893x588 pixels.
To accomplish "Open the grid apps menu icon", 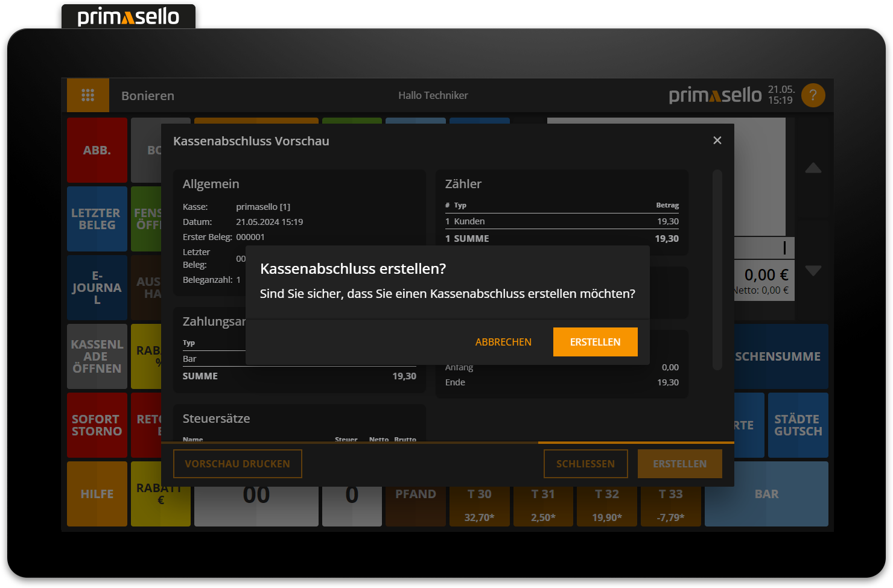I will pos(88,95).
